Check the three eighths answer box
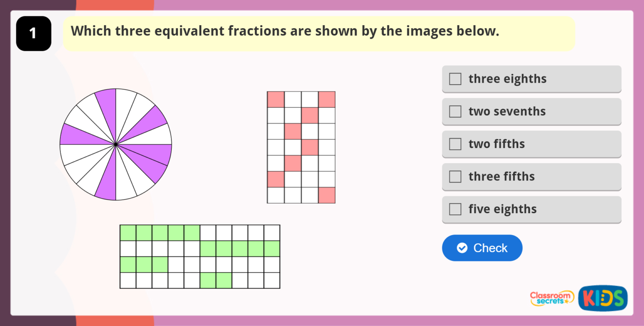 [455, 78]
